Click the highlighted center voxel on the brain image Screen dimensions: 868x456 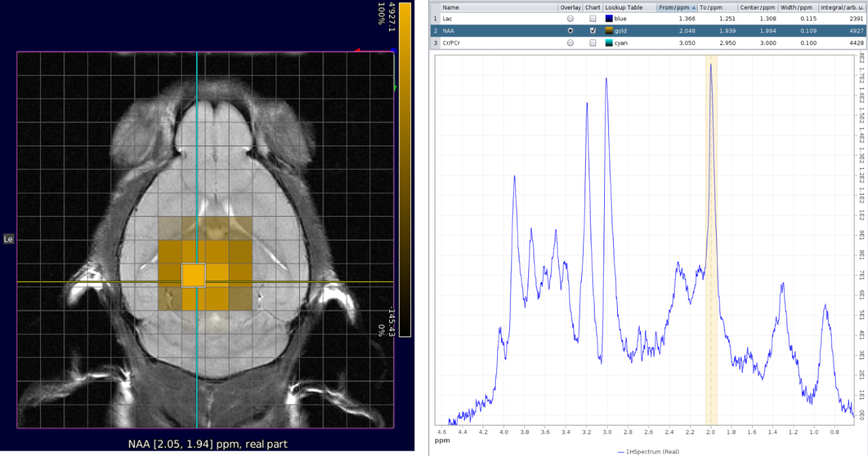coord(193,275)
